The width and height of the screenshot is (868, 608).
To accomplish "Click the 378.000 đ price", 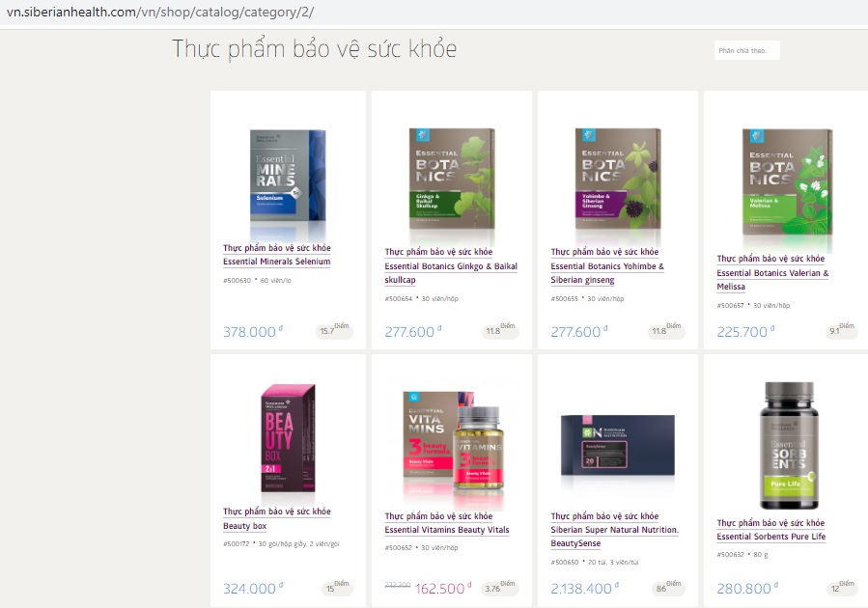I will [252, 331].
